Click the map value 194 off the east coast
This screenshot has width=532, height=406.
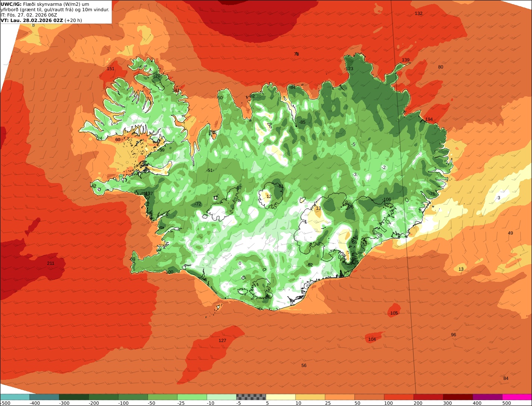click(x=429, y=120)
